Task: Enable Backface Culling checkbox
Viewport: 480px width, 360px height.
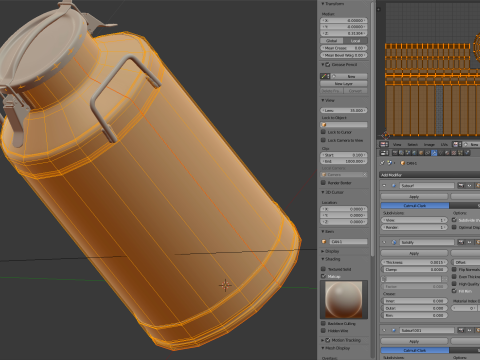Action: pyautogui.click(x=323, y=323)
